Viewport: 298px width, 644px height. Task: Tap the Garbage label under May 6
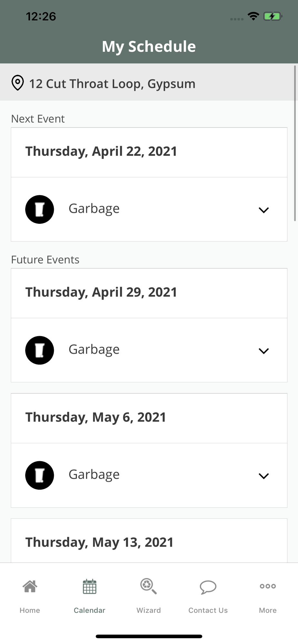94,475
